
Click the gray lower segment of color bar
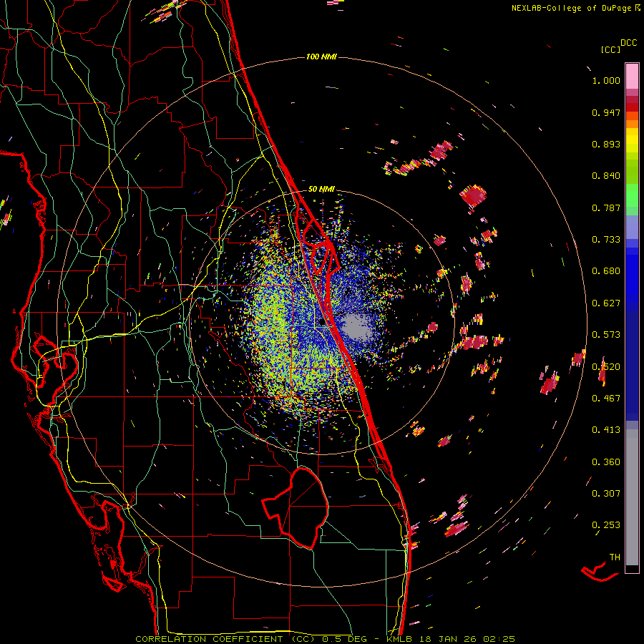click(x=632, y=497)
